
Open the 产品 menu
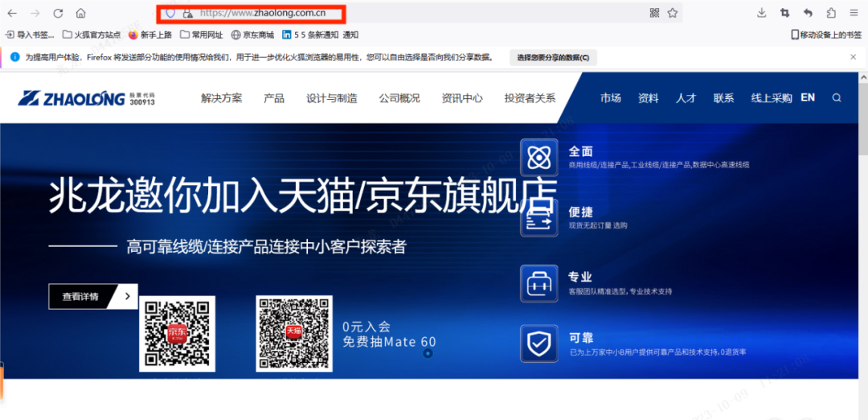click(x=274, y=99)
